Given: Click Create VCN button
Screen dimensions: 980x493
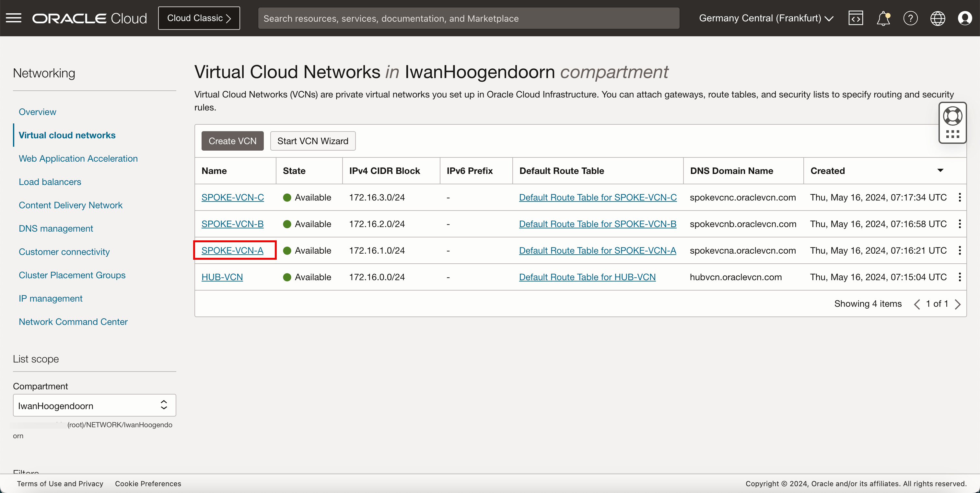Looking at the screenshot, I should point(232,141).
